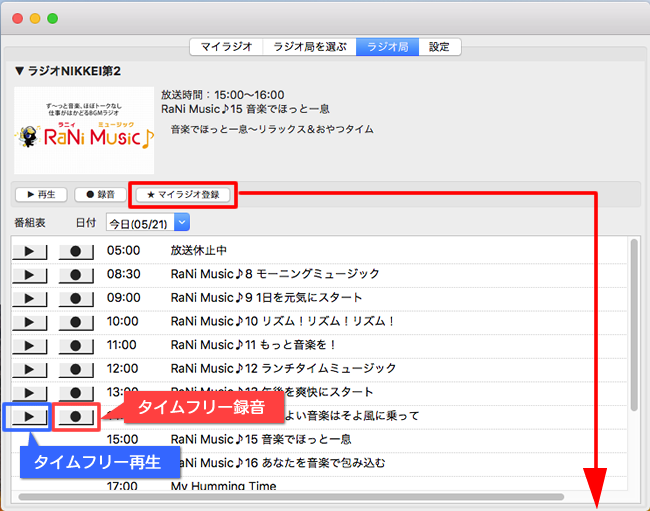650x511 pixels.
Task: Close the window with the red button
Action: coord(17,18)
